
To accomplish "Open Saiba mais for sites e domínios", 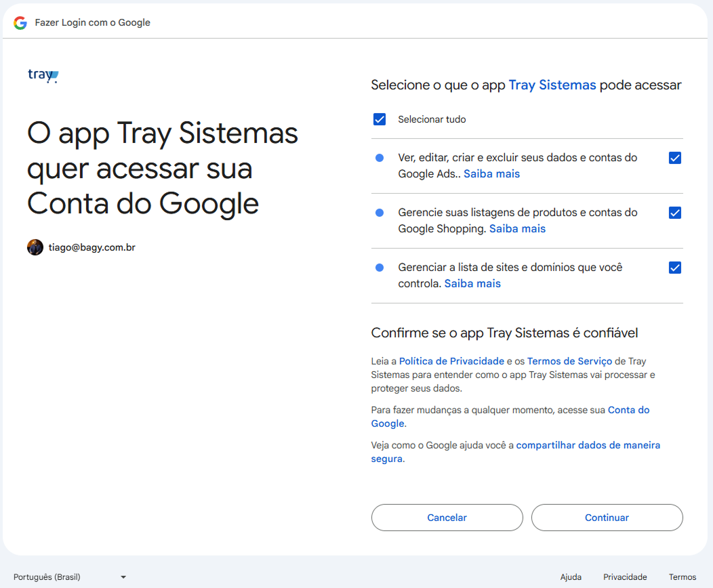I will point(472,284).
